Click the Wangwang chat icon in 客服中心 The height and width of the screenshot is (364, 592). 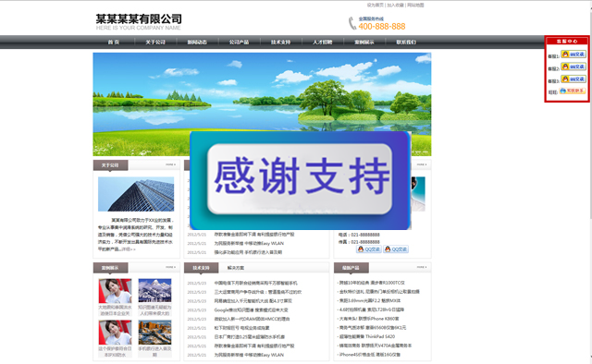point(573,91)
